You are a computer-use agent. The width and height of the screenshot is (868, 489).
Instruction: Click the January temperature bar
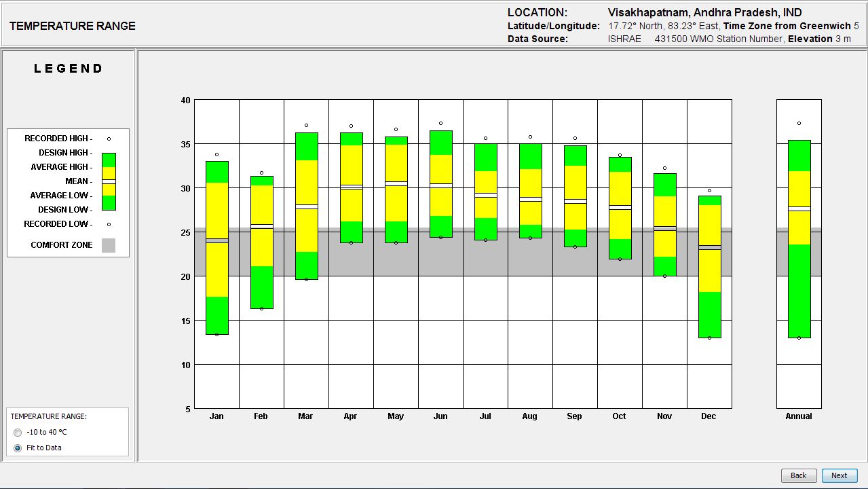pos(217,248)
